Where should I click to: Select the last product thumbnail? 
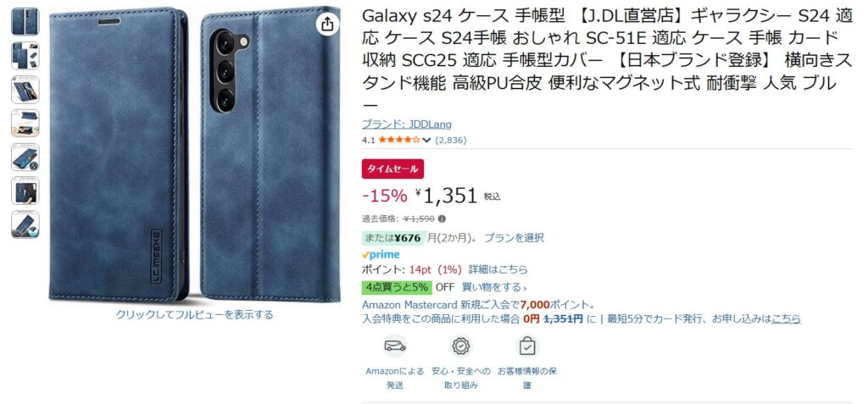tap(25, 224)
